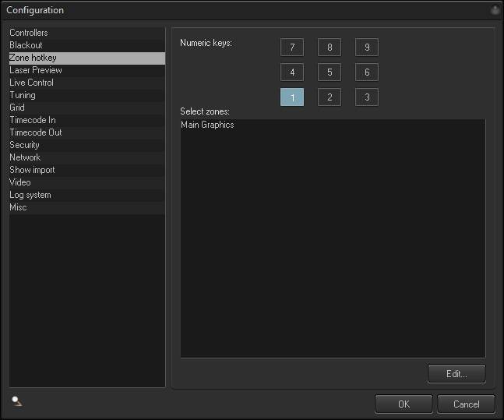Image resolution: width=504 pixels, height=420 pixels.
Task: Open the Network settings category
Action: pyautogui.click(x=25, y=157)
